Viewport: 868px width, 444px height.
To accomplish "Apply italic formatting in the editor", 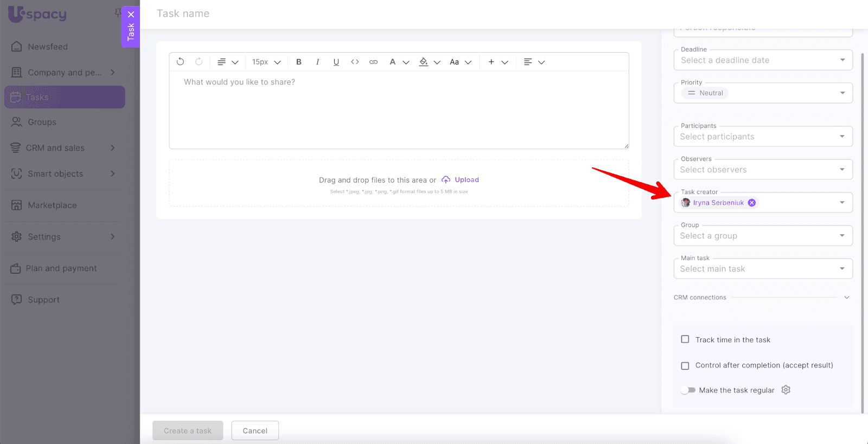I will (x=317, y=62).
